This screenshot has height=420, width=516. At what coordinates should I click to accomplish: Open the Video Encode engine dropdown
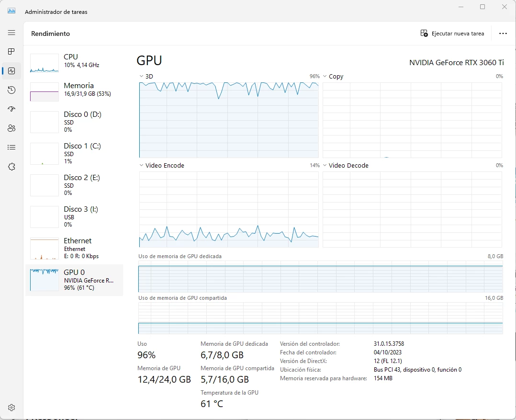142,165
